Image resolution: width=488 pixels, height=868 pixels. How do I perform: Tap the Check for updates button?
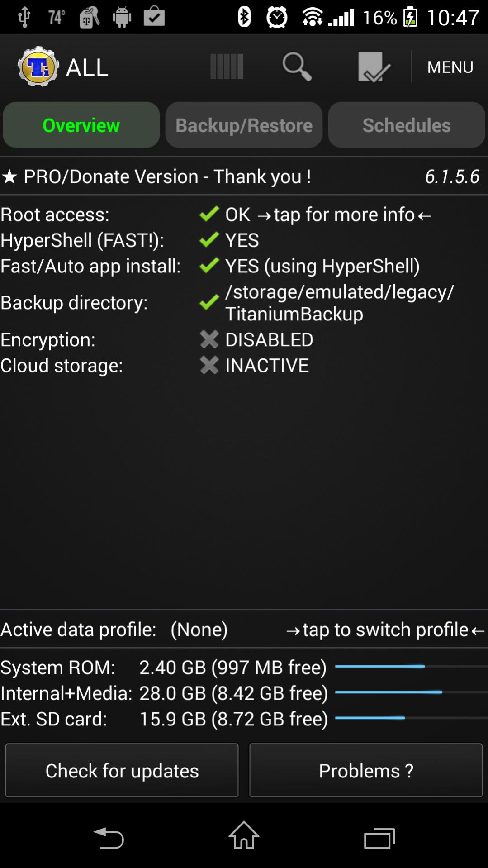coord(122,770)
